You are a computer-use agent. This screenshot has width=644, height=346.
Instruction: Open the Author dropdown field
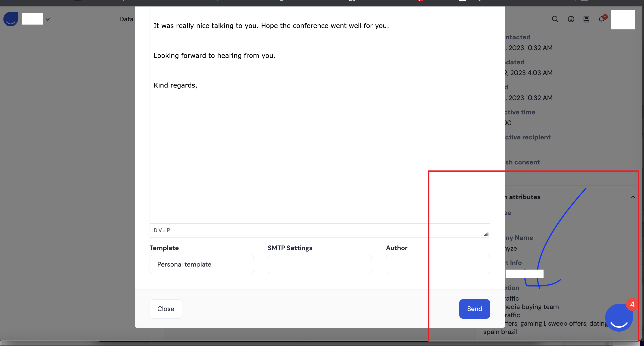[x=438, y=264]
